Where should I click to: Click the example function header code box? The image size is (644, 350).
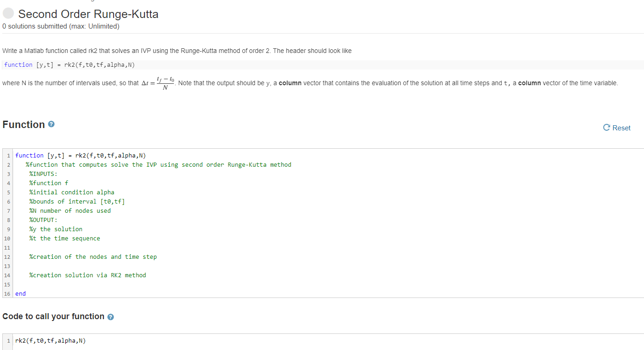323,64
